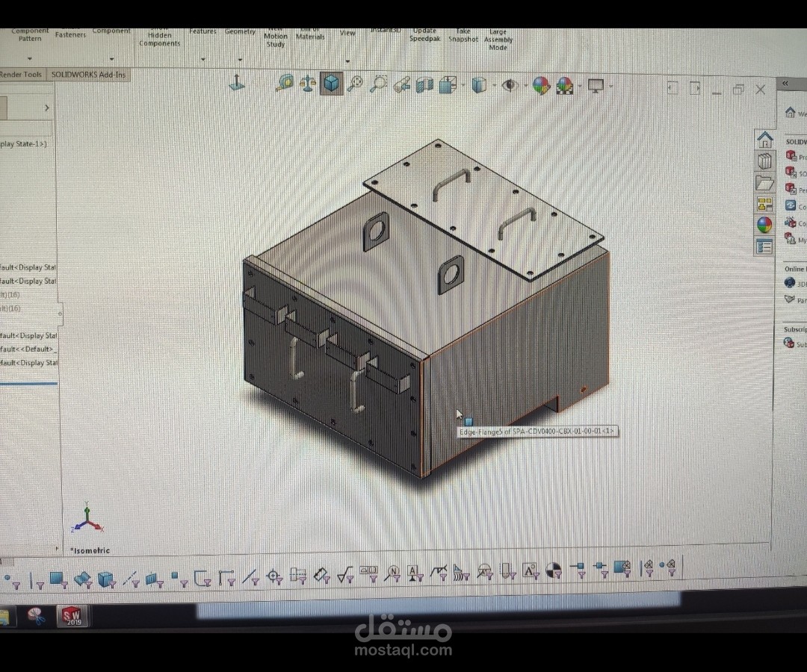This screenshot has height=672, width=807.
Task: Toggle Instant3D on the ribbon
Action: (x=386, y=31)
